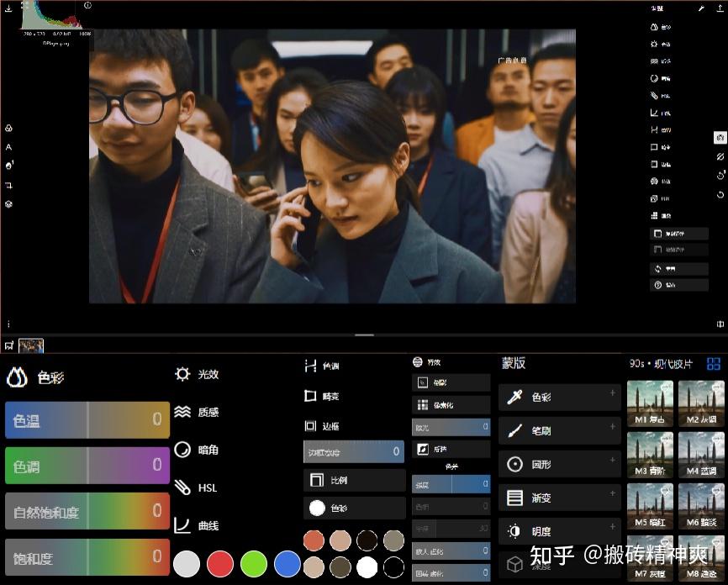This screenshot has height=585, width=728.
Task: Expand the 暗角 vignette section
Action: pos(197,450)
